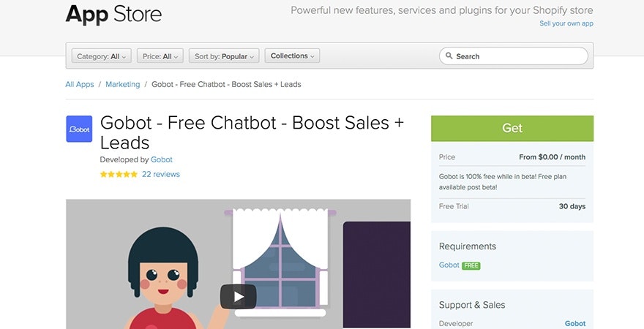Screen dimensions: 644x329
Task: Expand Sort by: Popular dropdown
Action: pyautogui.click(x=224, y=56)
